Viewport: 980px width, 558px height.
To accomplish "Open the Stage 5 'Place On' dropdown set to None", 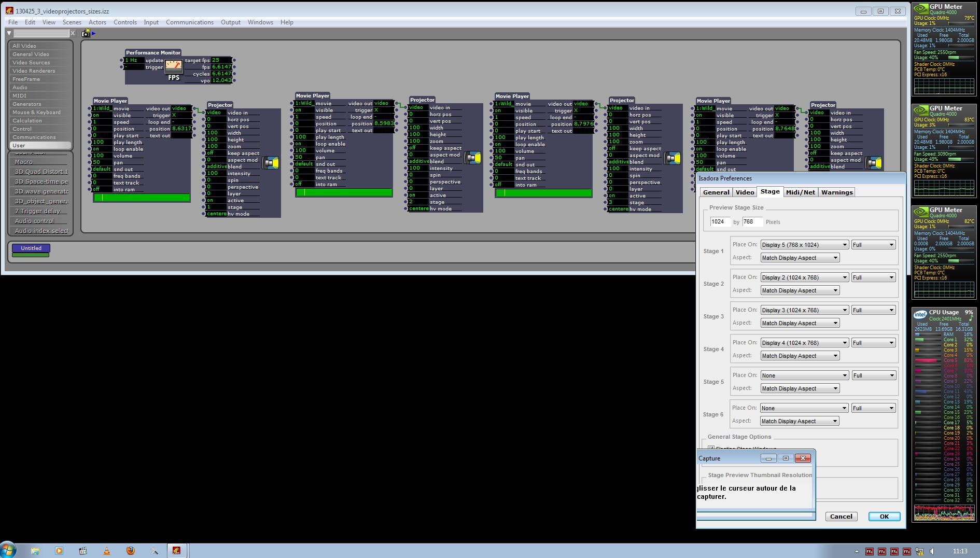I will coord(804,375).
